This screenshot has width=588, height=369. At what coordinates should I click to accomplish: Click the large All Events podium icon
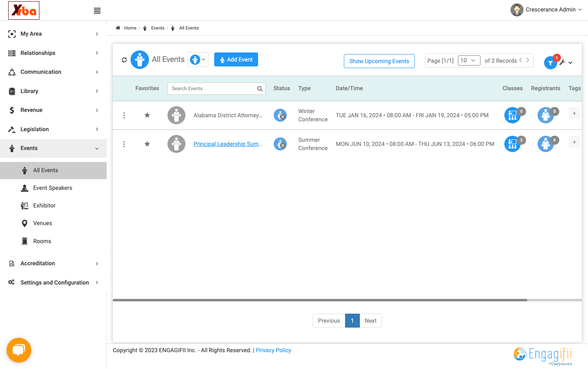click(140, 60)
